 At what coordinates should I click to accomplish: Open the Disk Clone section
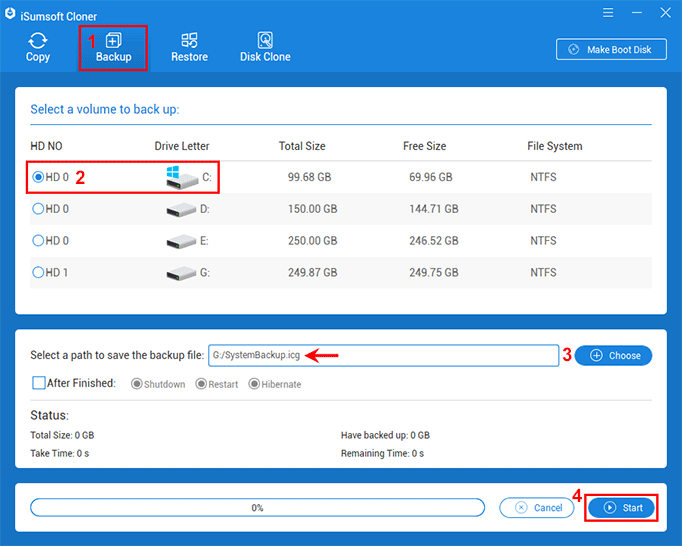pyautogui.click(x=265, y=47)
